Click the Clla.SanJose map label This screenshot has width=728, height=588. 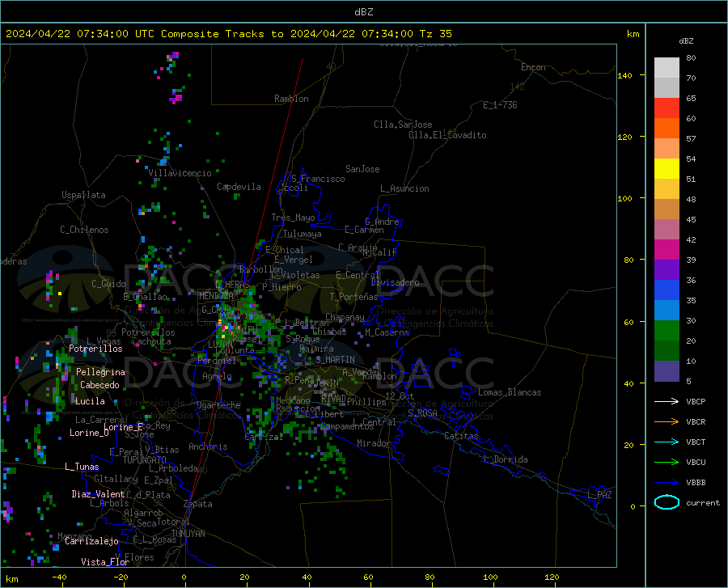pyautogui.click(x=403, y=125)
